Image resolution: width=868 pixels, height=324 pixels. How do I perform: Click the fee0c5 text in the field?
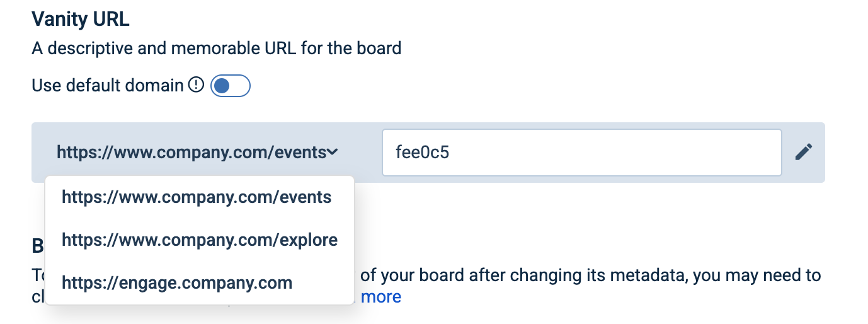coord(422,153)
